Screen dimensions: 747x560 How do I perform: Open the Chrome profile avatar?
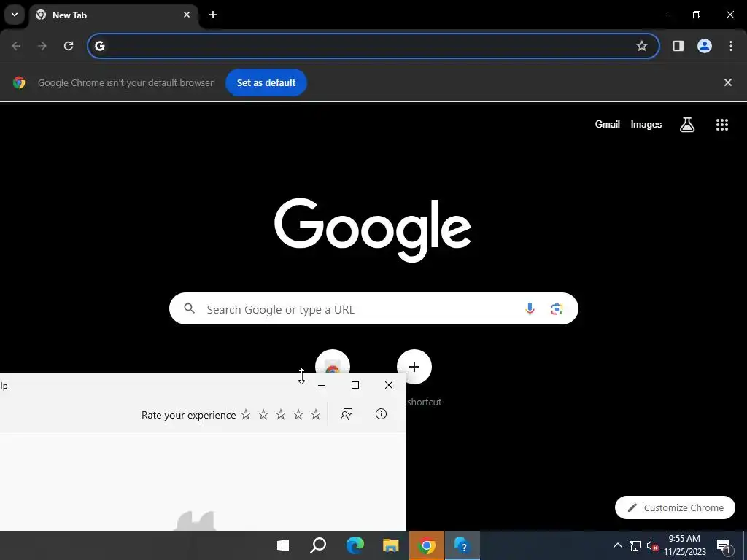tap(705, 46)
